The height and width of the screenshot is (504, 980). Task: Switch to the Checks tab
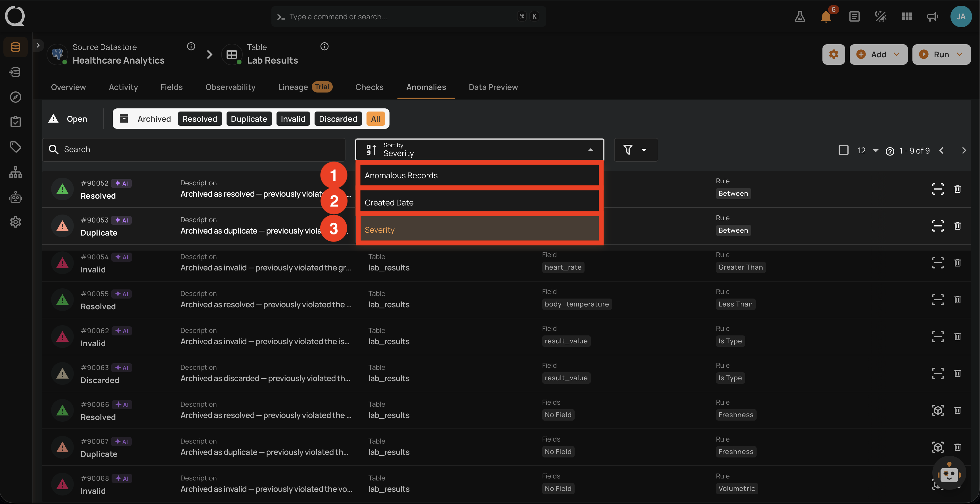coord(369,87)
